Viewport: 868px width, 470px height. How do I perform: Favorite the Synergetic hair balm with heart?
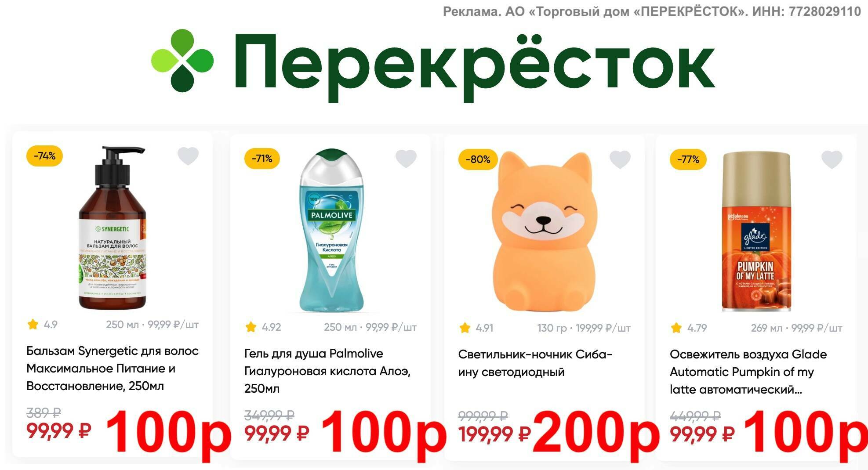click(x=188, y=156)
